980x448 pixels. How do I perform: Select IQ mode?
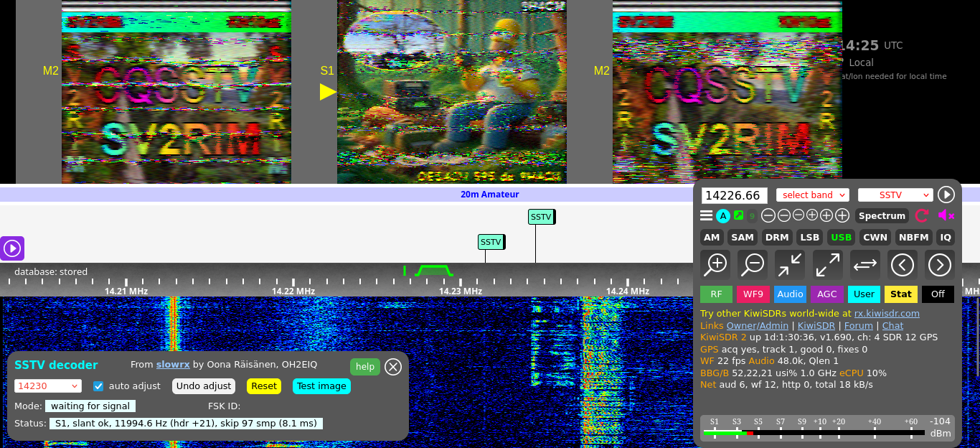[x=946, y=237]
